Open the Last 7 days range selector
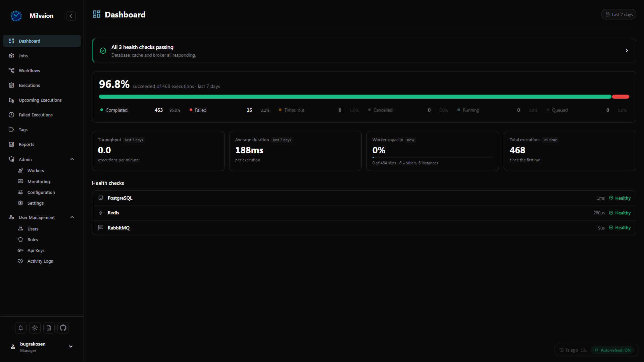This screenshot has height=362, width=644. [619, 14]
